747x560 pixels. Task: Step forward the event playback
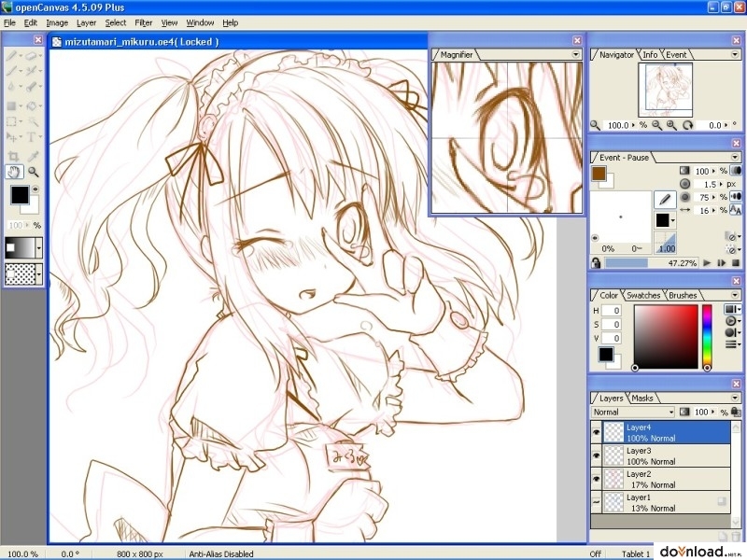tap(722, 263)
